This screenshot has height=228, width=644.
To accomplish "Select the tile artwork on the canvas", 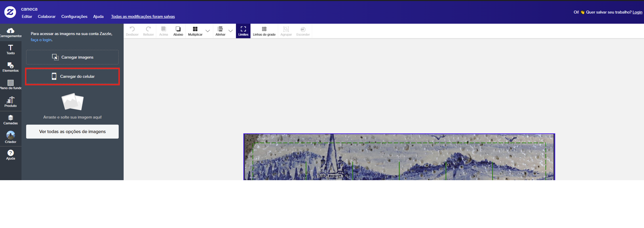I will pyautogui.click(x=399, y=157).
